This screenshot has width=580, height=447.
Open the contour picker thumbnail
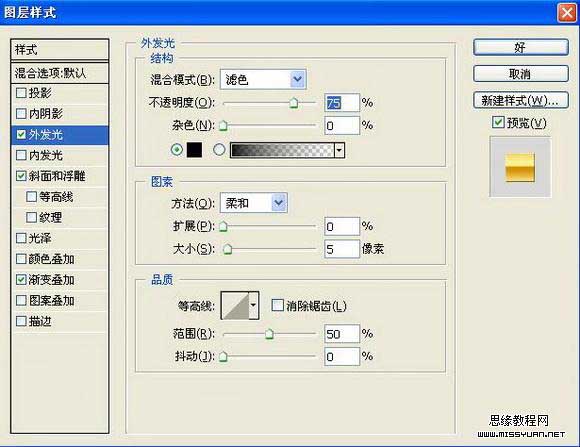235,305
